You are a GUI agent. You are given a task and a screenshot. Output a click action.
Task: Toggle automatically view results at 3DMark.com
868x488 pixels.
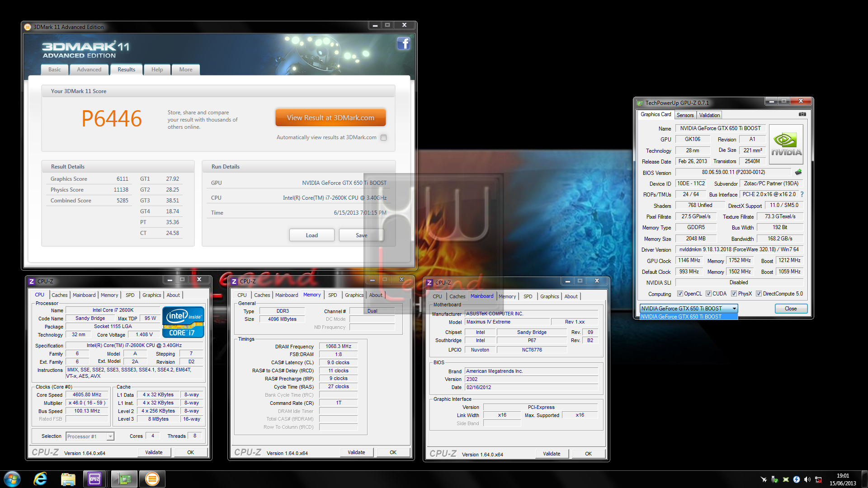click(x=384, y=137)
